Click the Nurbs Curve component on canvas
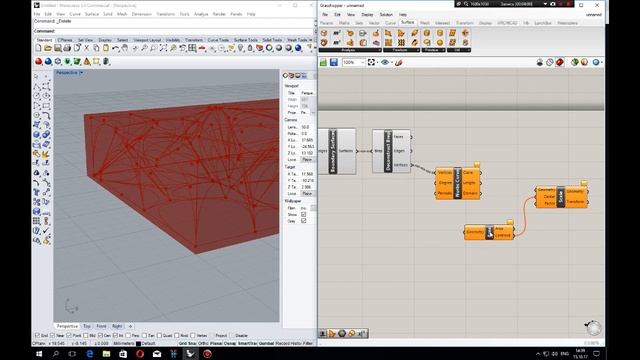The height and width of the screenshot is (360, 640). point(458,183)
